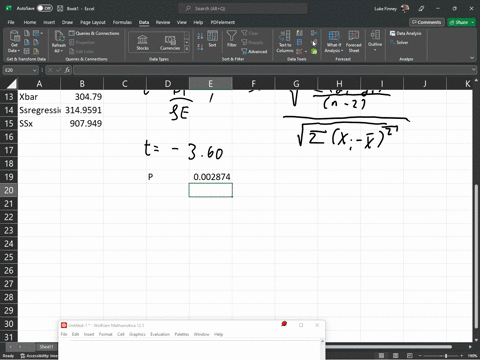The image size is (480, 360).
Task: Open the Comments pane
Action: coord(427,22)
